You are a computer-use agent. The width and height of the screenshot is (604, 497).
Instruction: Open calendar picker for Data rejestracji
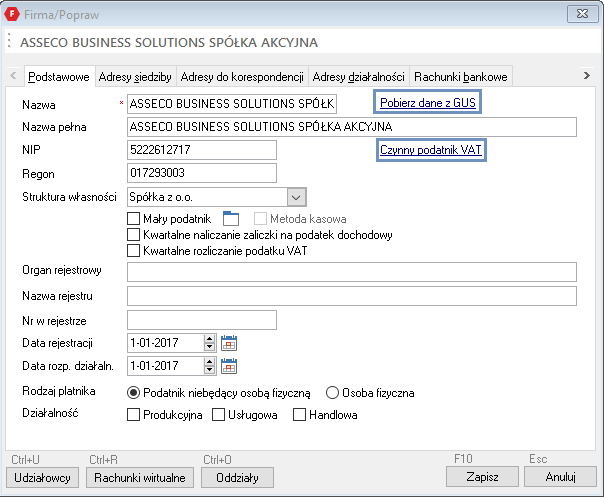[229, 343]
